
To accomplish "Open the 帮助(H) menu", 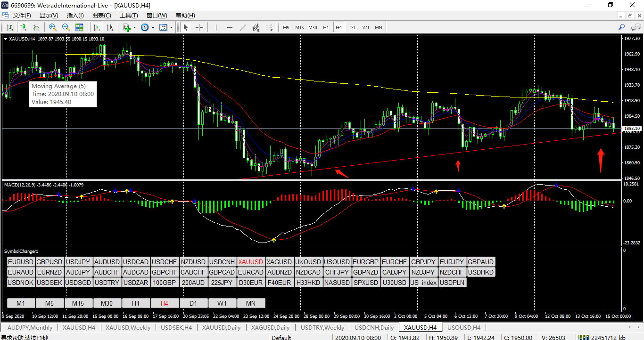I will pos(185,16).
